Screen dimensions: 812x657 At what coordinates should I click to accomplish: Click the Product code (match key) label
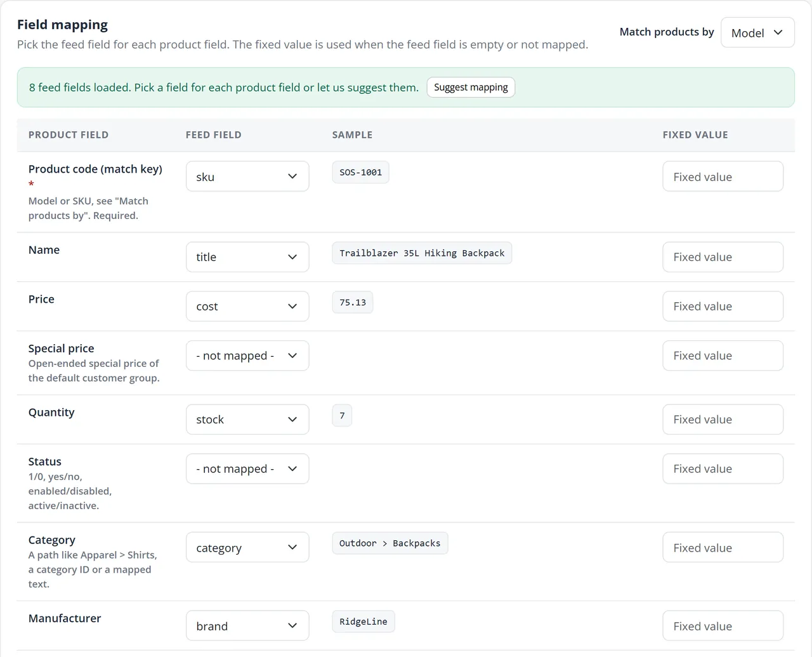pos(95,169)
